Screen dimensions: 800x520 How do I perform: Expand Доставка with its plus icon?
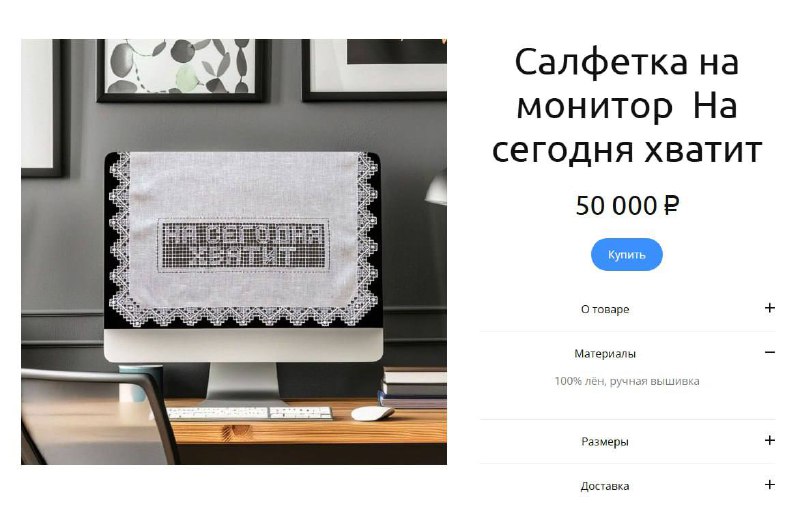770,484
